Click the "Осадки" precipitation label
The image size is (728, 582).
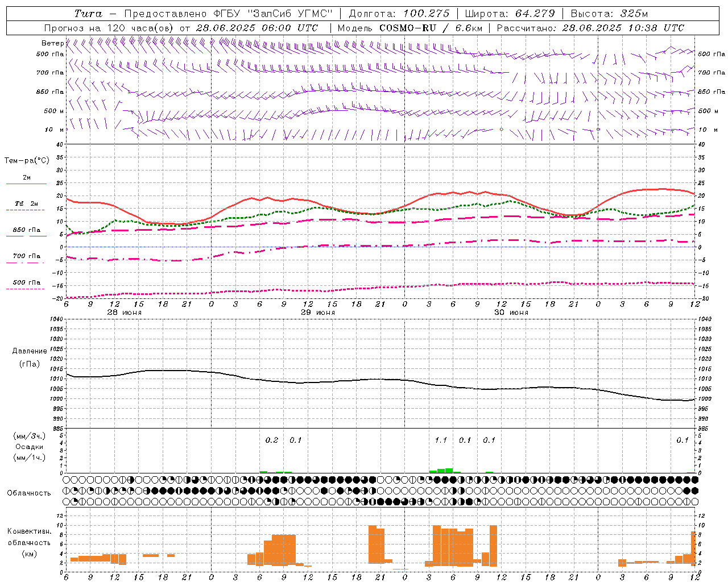[30, 447]
